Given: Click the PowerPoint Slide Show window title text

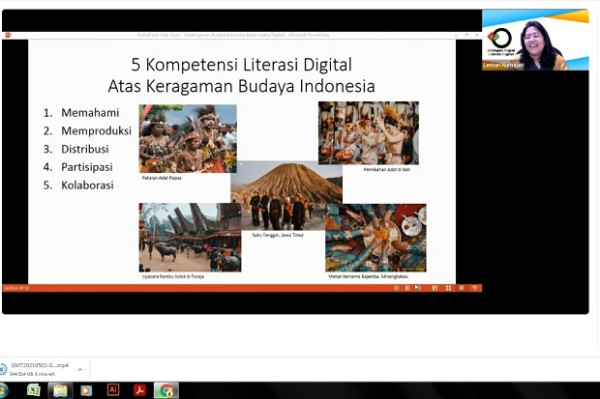Looking at the screenshot, I should coord(233,35).
